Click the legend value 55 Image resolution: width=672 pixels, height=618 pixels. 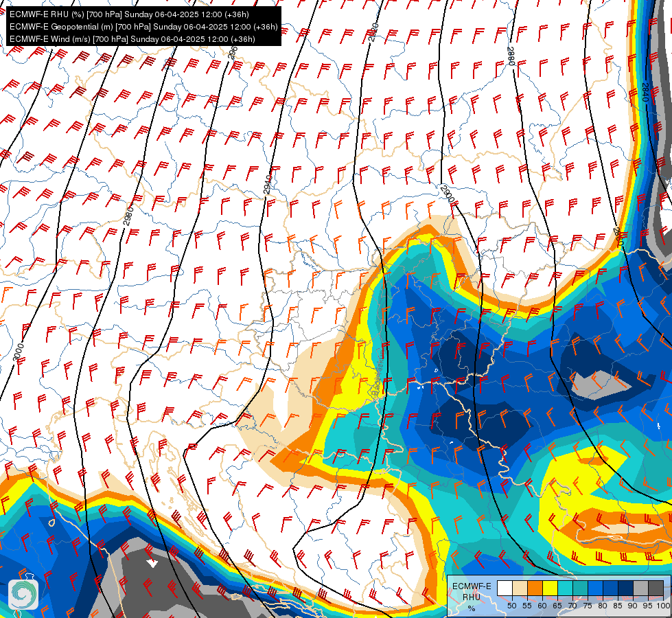(526, 606)
